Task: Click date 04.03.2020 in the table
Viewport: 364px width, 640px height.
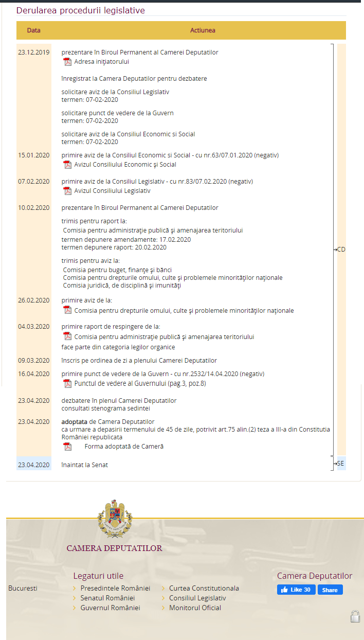Action: [34, 327]
